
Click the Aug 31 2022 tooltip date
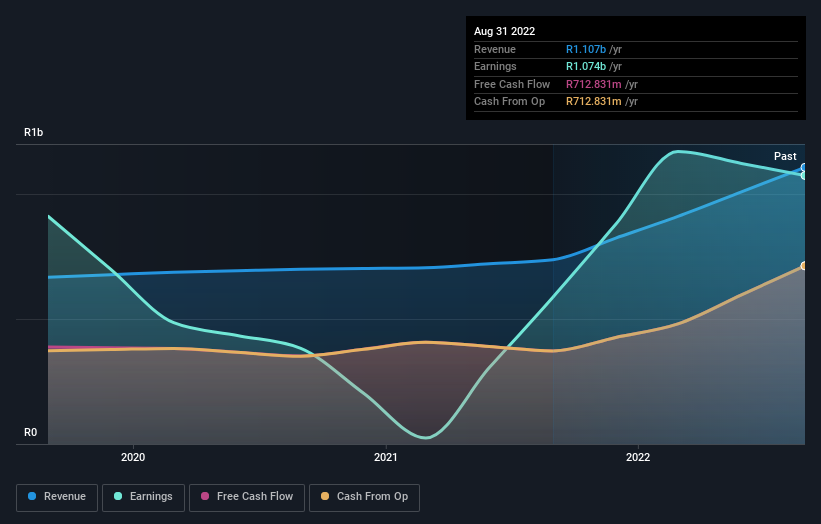(x=504, y=31)
